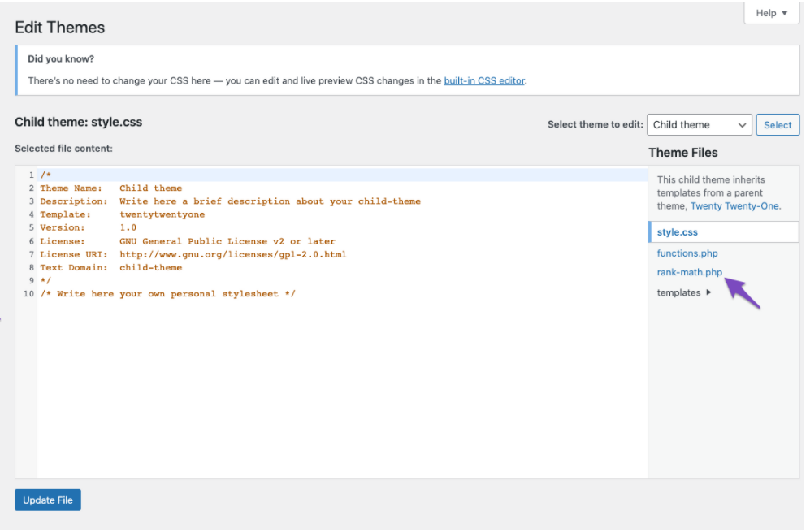806x532 pixels.
Task: Click the 'Template: twentytwentyone' line
Action: [123, 214]
